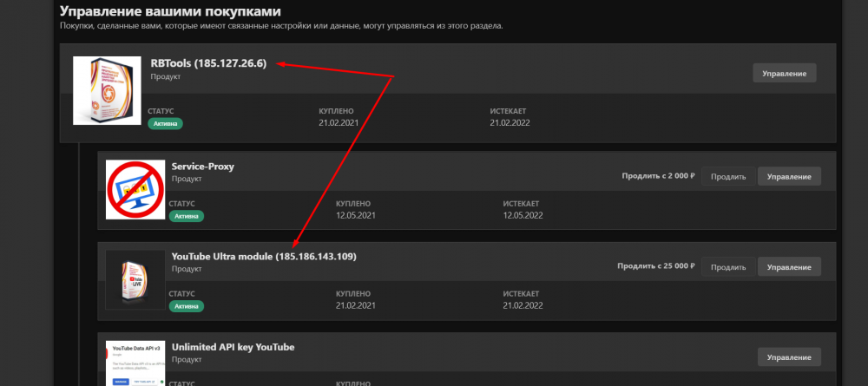Open the Service-Proxy product image
Image resolution: width=868 pixels, height=386 pixels.
(135, 189)
